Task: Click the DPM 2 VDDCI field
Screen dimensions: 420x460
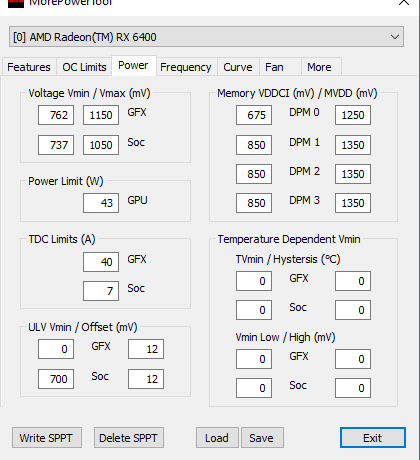Action: [254, 174]
